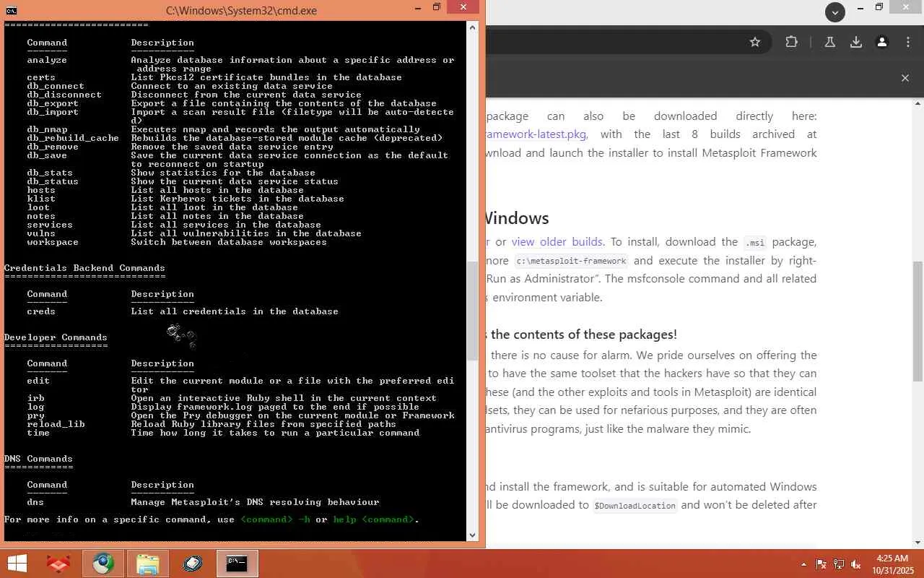Click the "Credentials Backend Commands" heading
The width and height of the screenshot is (924, 578).
point(84,268)
